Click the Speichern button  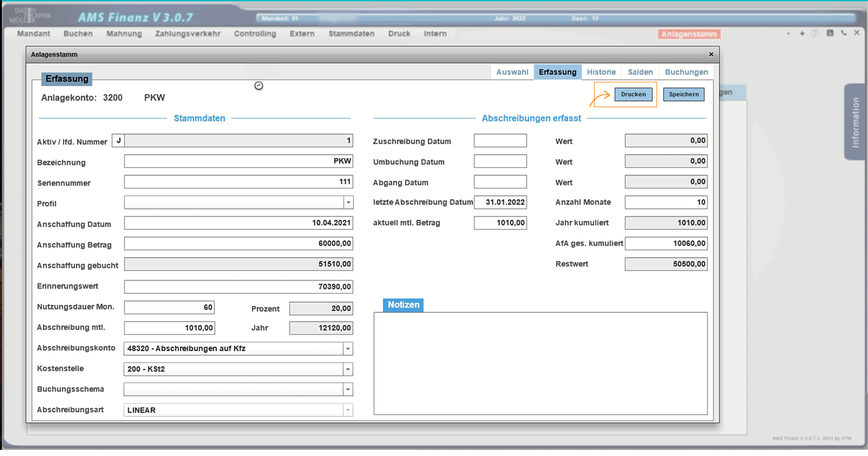684,95
